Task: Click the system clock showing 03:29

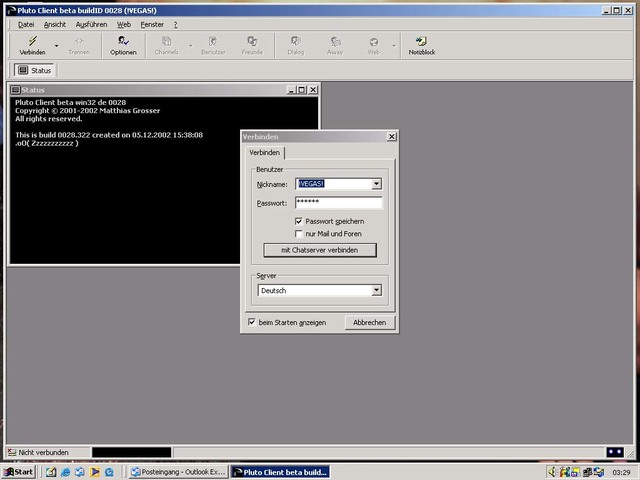Action: (621, 473)
